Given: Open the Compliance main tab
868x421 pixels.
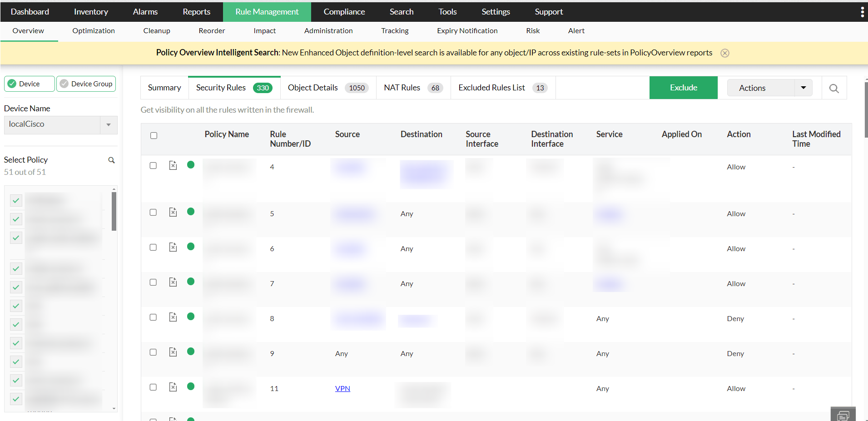Looking at the screenshot, I should coord(344,12).
